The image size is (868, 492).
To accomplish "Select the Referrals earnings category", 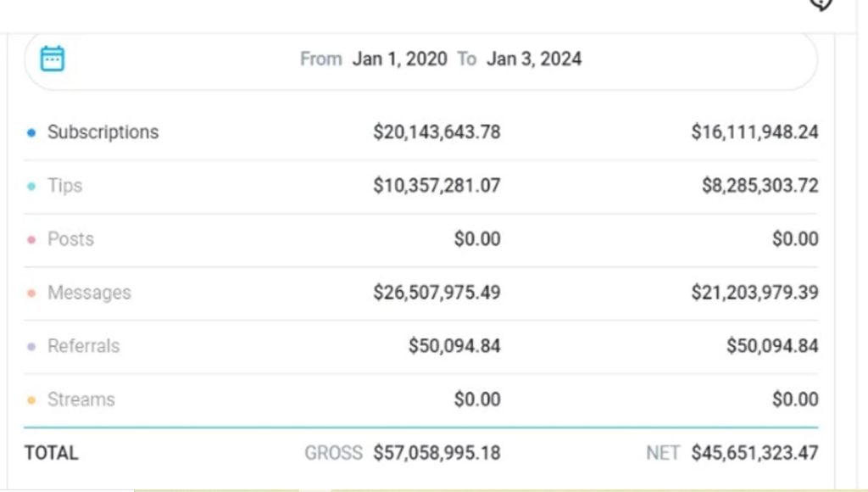I will click(83, 346).
